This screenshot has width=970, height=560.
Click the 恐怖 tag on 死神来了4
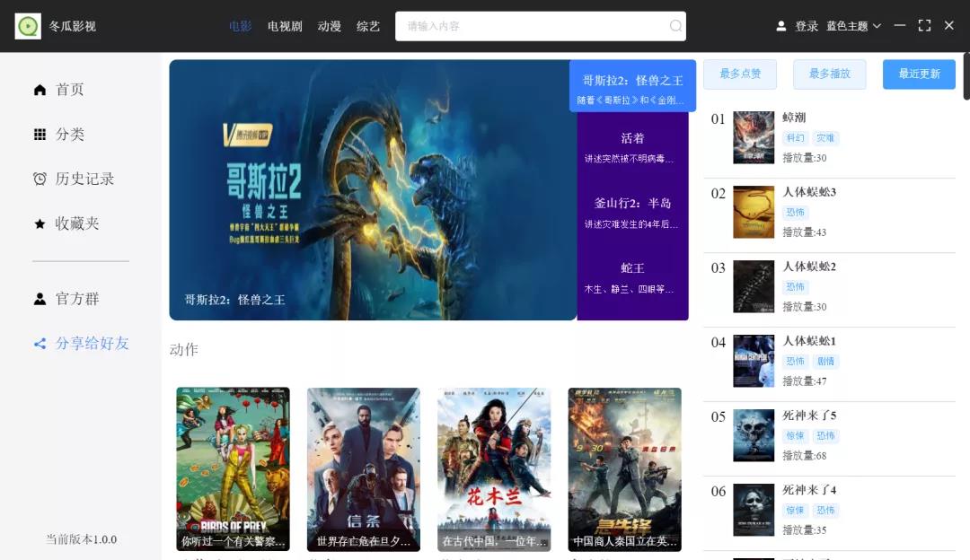825,510
